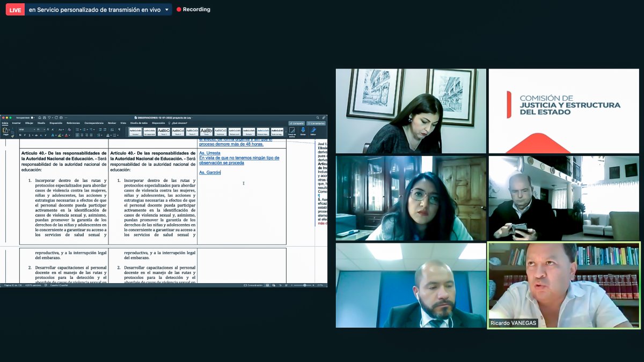Click the dictation microphone icon on the ribbon
Screen dimensions: 644x362
[x=303, y=130]
